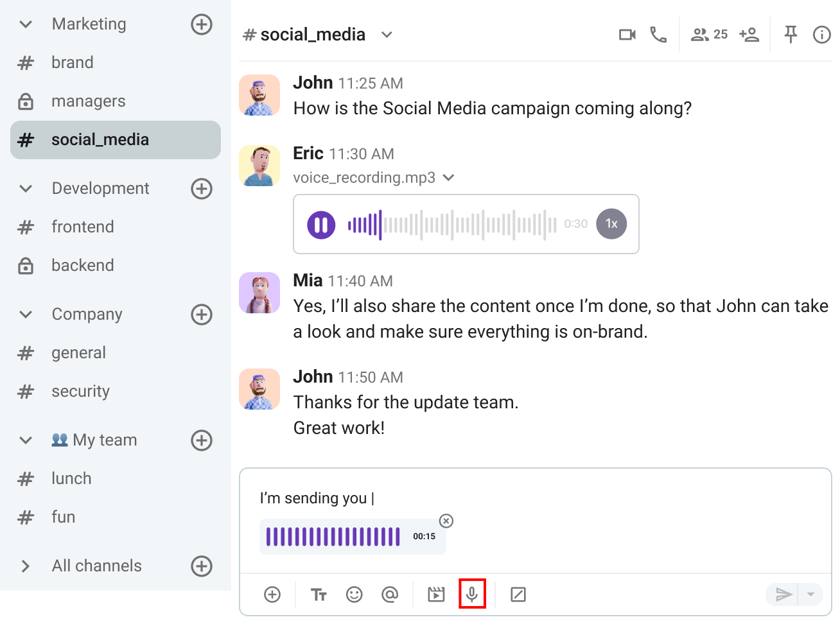This screenshot has width=840, height=624.
Task: Attach a file with the plus icon
Action: pos(272,594)
